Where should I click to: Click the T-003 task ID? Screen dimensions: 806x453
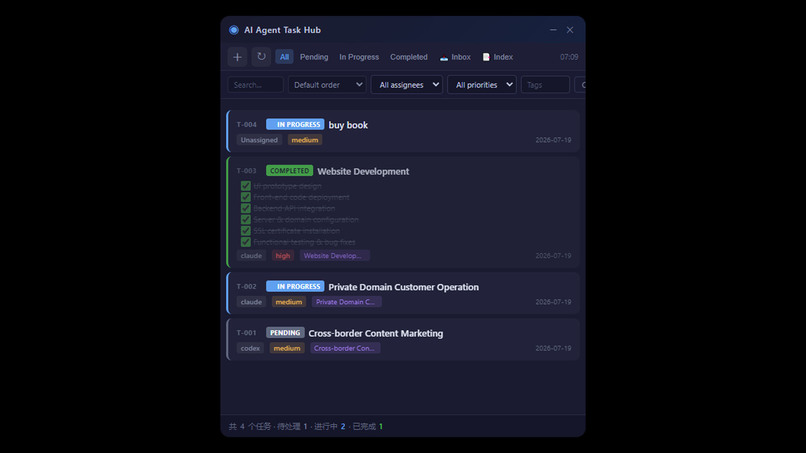[x=246, y=171]
